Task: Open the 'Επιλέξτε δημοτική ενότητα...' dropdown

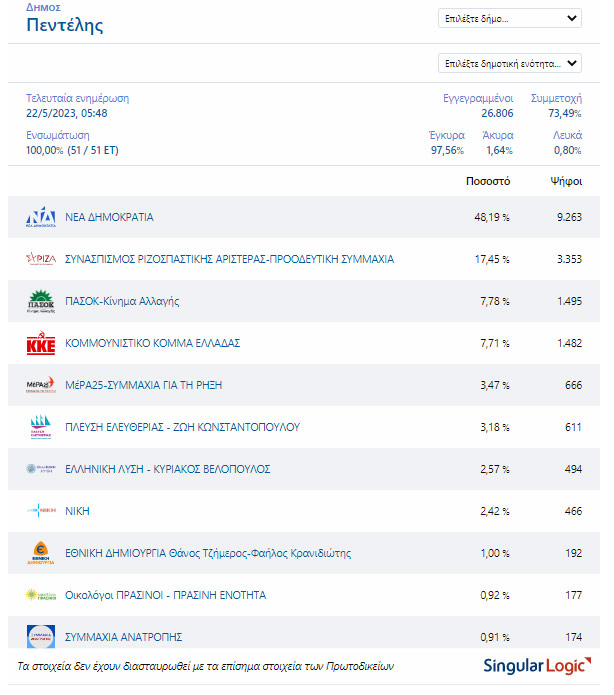Action: click(510, 63)
